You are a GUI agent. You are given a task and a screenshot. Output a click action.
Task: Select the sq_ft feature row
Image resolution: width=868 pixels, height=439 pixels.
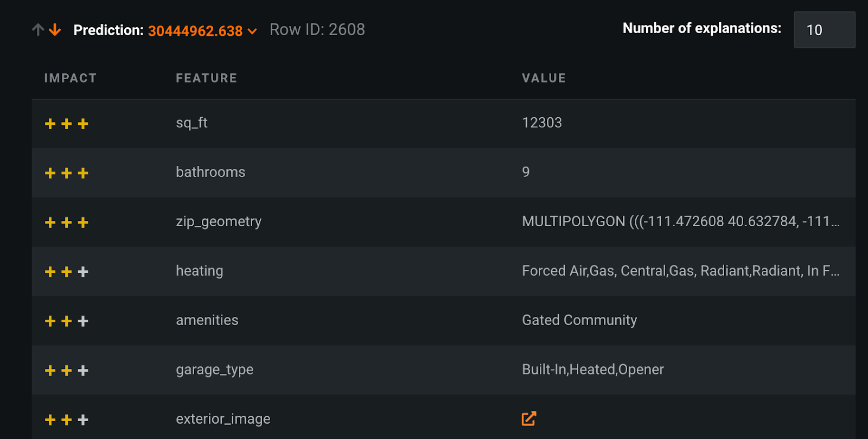[x=444, y=123]
